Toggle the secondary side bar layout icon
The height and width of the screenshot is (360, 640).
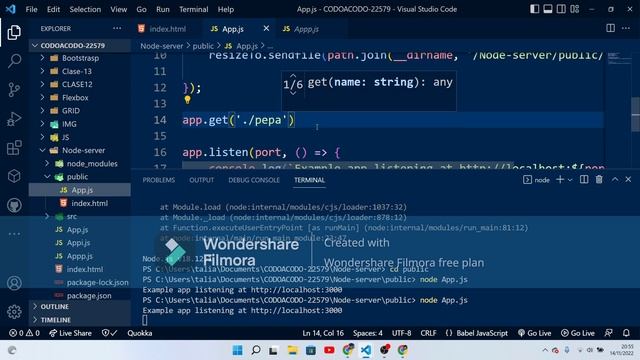coord(561,9)
